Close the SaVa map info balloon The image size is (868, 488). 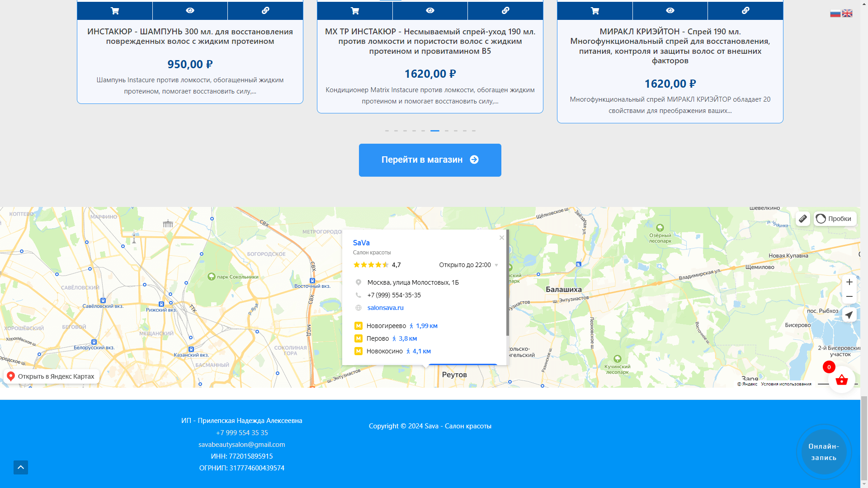502,238
